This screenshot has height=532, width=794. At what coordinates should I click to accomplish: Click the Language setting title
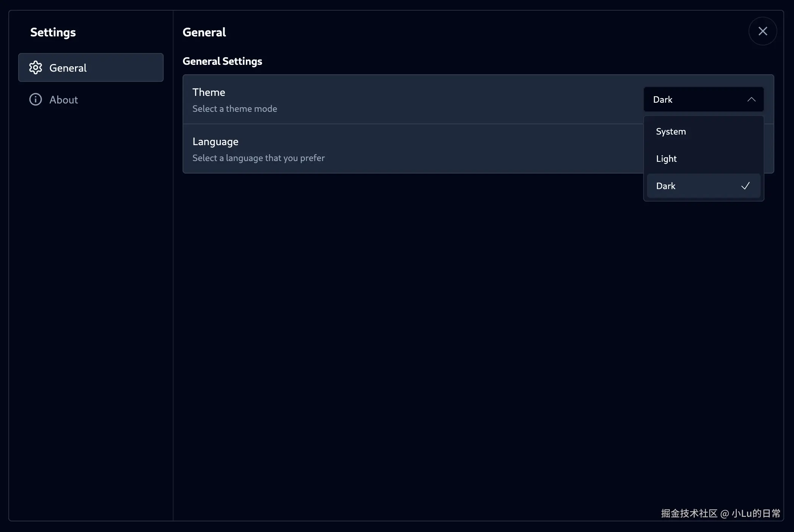(x=215, y=141)
